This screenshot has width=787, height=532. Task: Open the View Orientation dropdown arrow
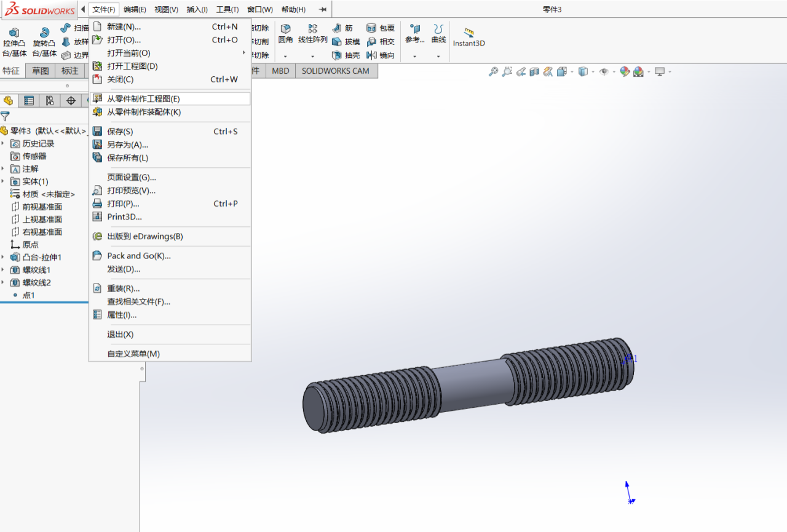point(572,72)
